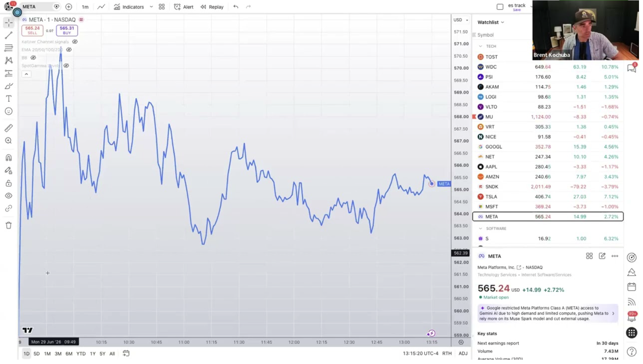Open time axis settings gear
Viewport: 643px width, 364px height.
tap(461, 342)
